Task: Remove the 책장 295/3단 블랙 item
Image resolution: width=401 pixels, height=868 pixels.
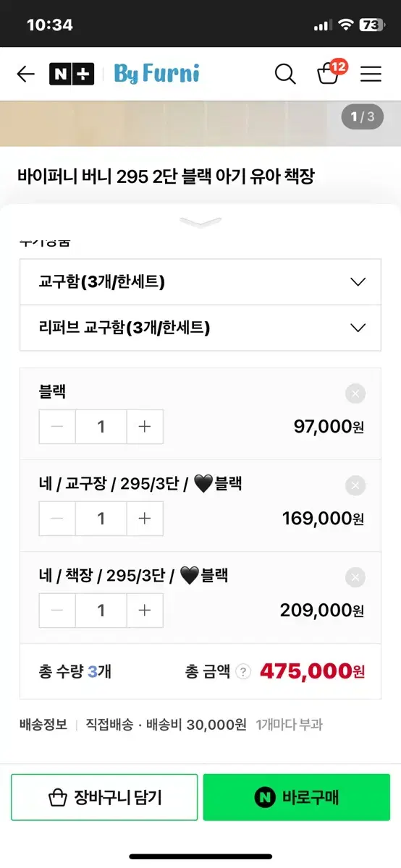Action: tap(355, 577)
